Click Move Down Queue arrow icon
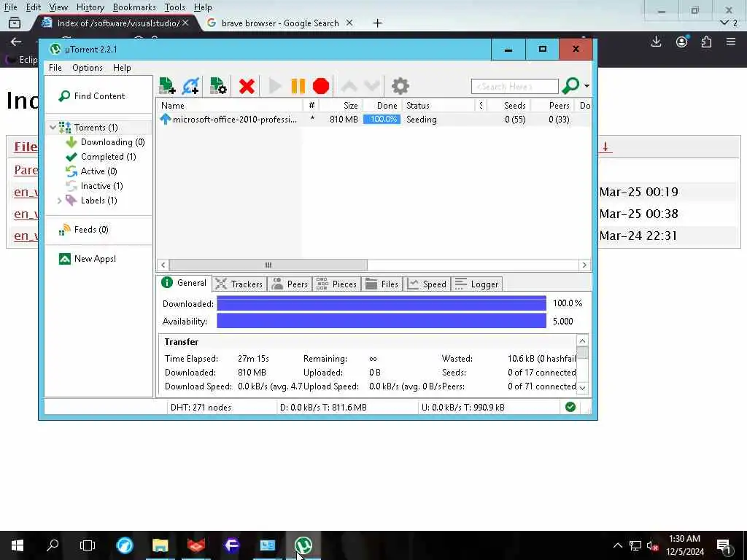747x560 pixels. tap(372, 86)
